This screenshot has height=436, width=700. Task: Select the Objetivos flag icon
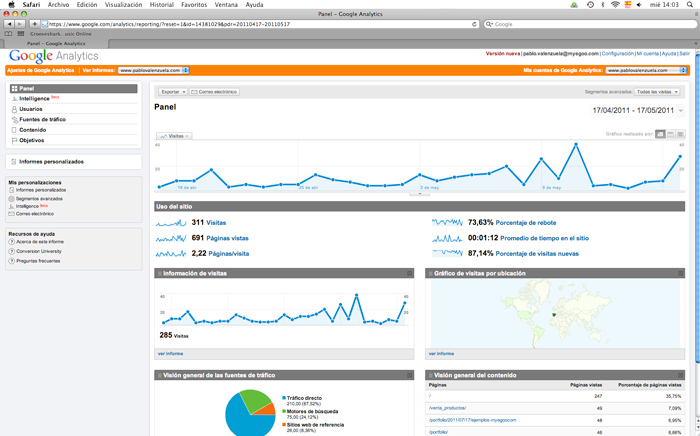[14, 140]
